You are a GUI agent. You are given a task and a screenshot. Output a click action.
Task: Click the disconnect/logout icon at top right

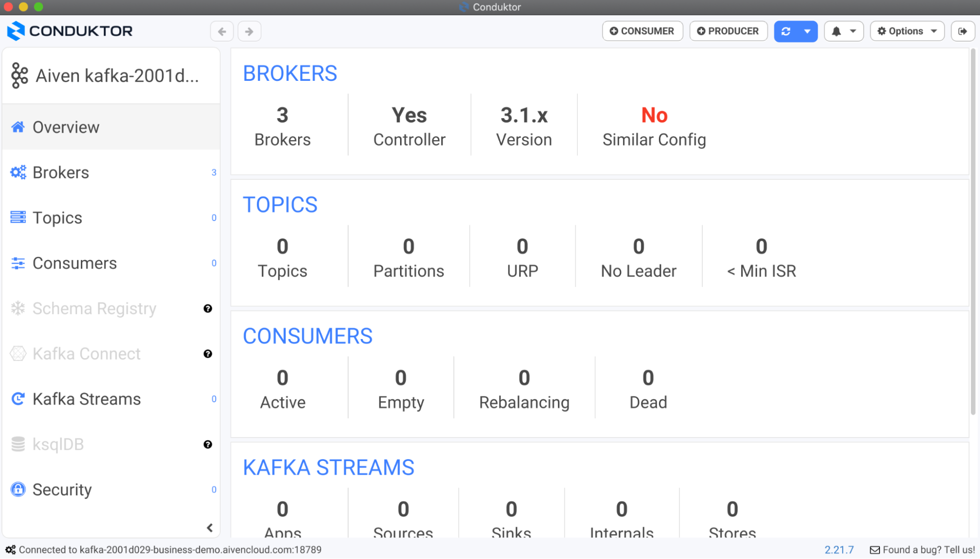point(962,31)
